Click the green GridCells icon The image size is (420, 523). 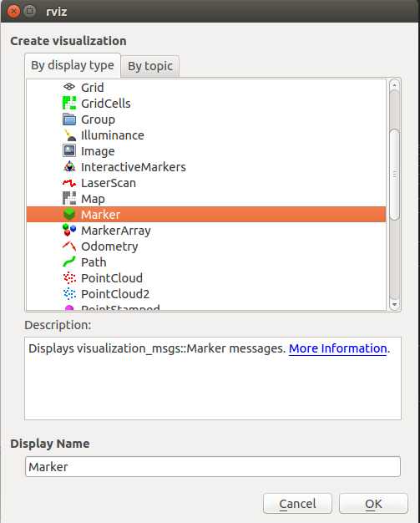[69, 103]
